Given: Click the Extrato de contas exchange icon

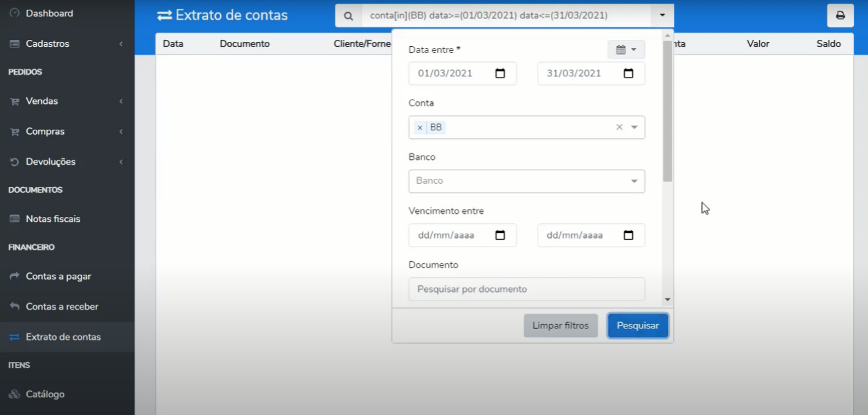Looking at the screenshot, I should click(15, 337).
